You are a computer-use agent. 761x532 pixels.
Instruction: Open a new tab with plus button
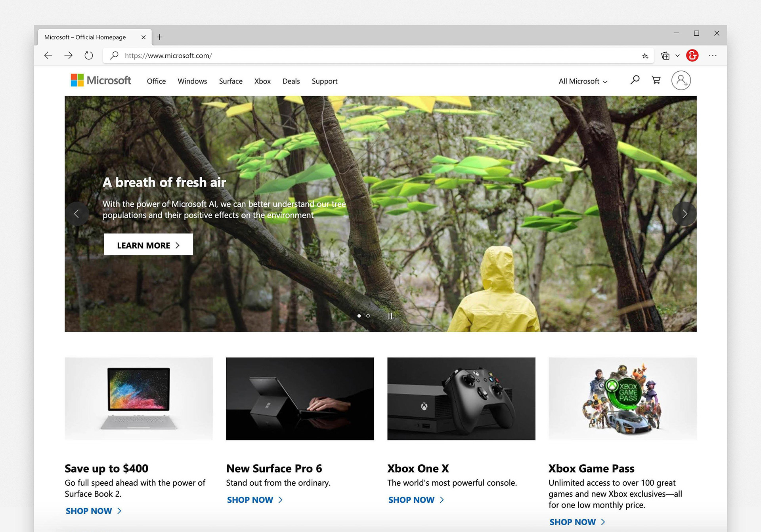click(x=159, y=37)
